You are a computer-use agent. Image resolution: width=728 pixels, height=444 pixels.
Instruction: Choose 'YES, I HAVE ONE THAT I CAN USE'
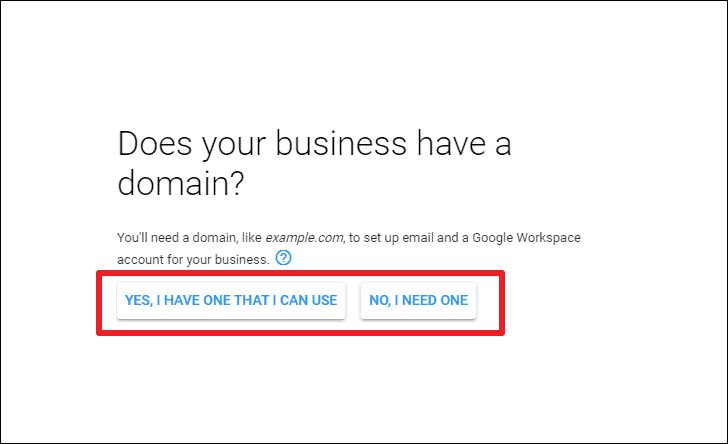pos(231,300)
